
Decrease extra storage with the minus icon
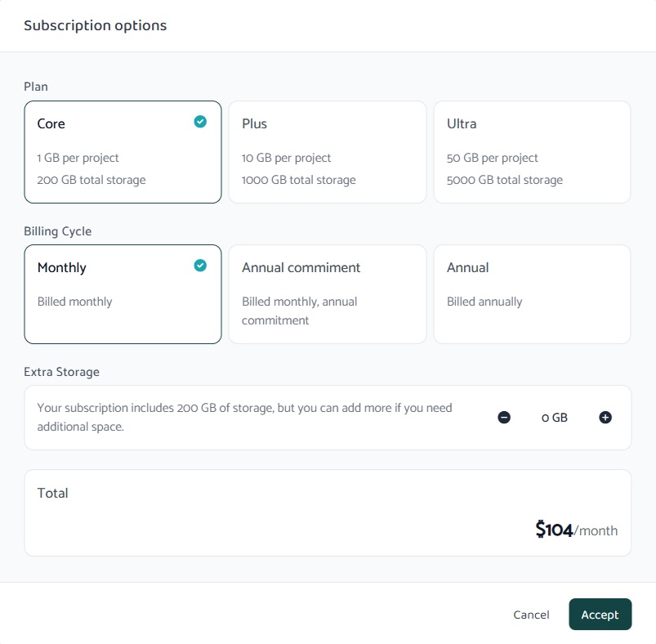point(504,418)
